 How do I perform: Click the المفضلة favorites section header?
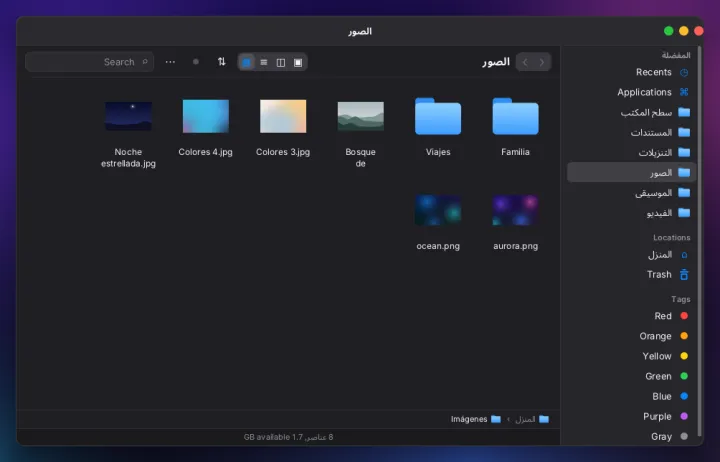point(676,55)
